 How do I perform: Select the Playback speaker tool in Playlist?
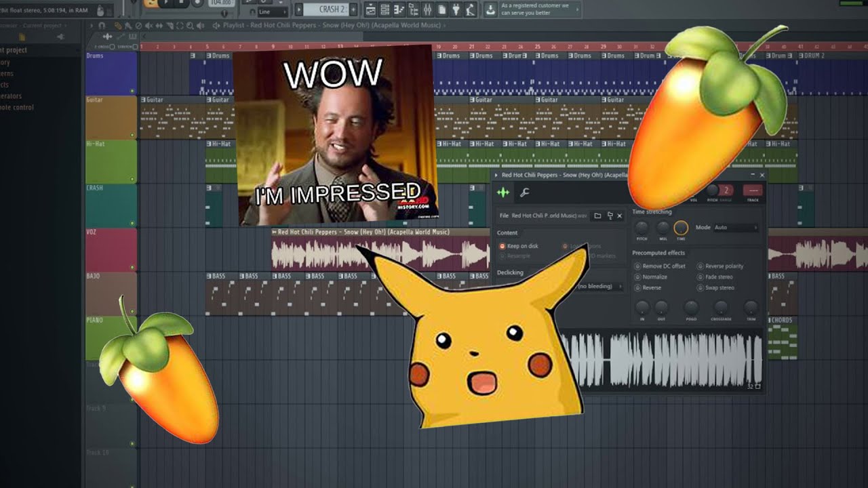pos(200,26)
